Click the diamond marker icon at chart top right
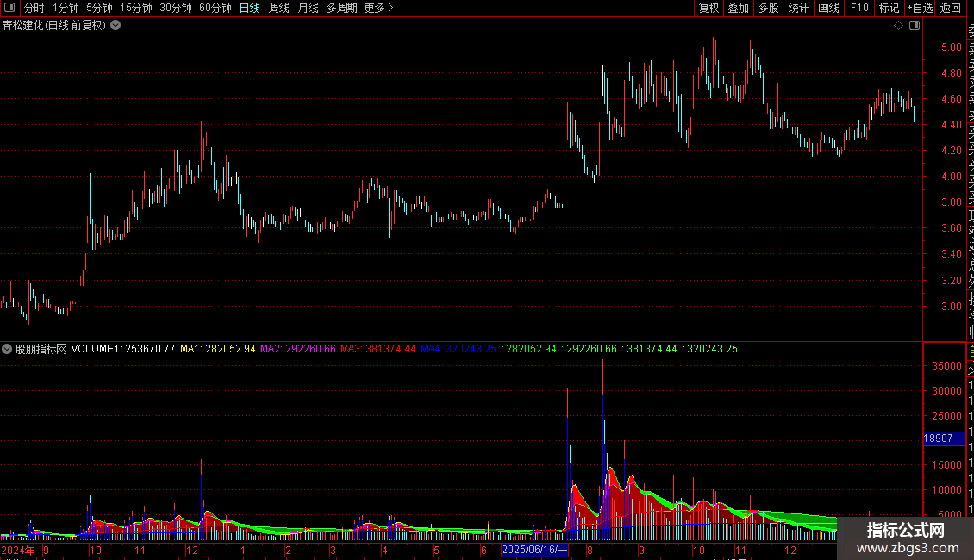Viewport: 974px width, 560px height. click(898, 26)
